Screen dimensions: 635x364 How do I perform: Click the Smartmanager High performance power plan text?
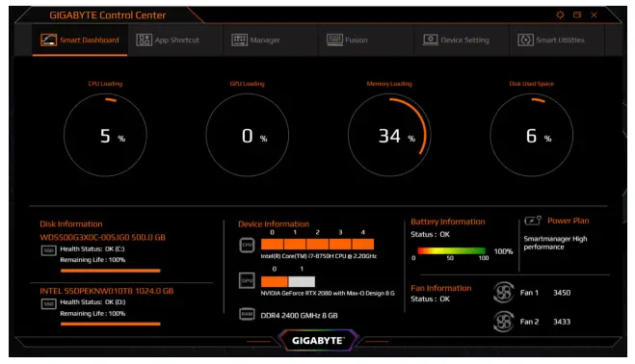(555, 243)
